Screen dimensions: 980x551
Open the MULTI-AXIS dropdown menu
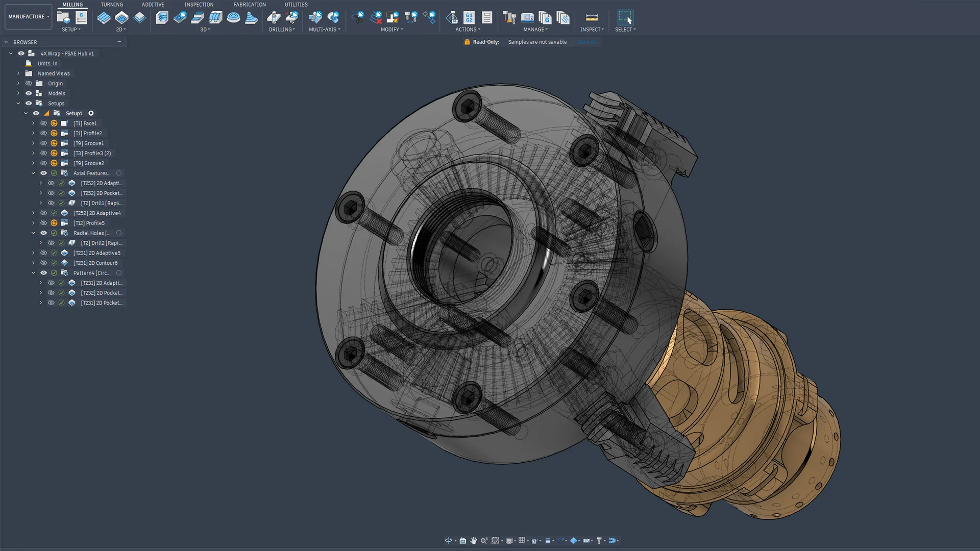[325, 30]
